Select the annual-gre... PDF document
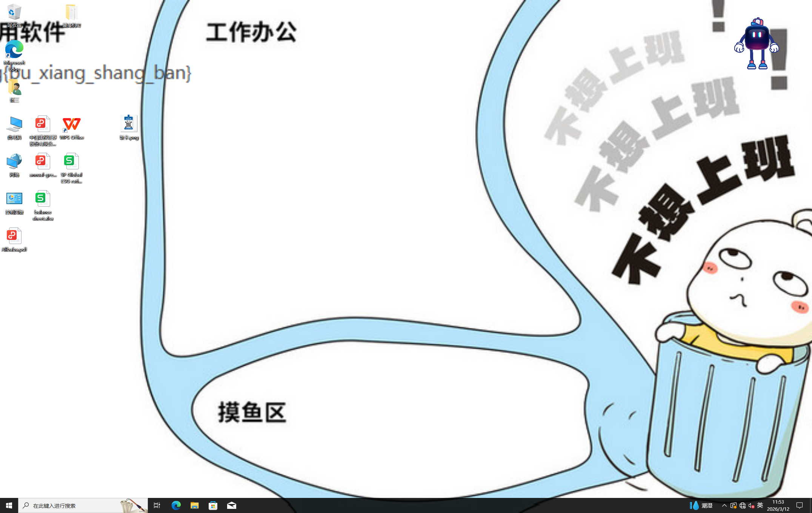This screenshot has width=812, height=513. point(43,164)
